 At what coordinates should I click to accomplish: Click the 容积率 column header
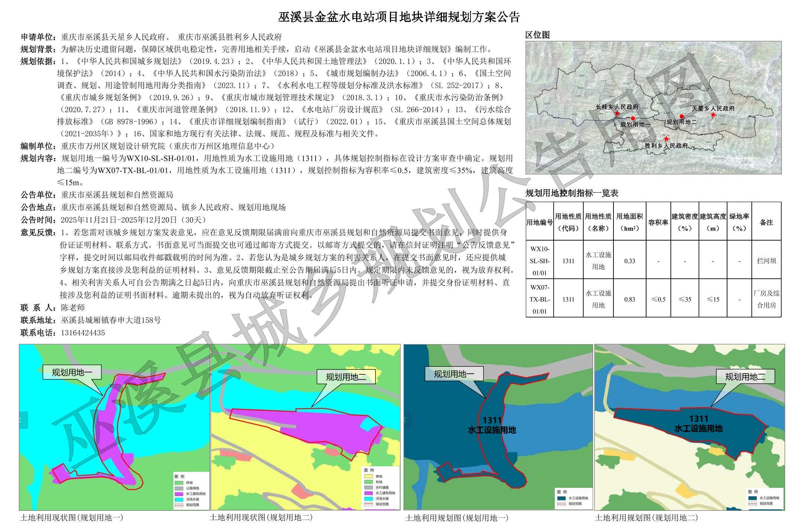658,222
